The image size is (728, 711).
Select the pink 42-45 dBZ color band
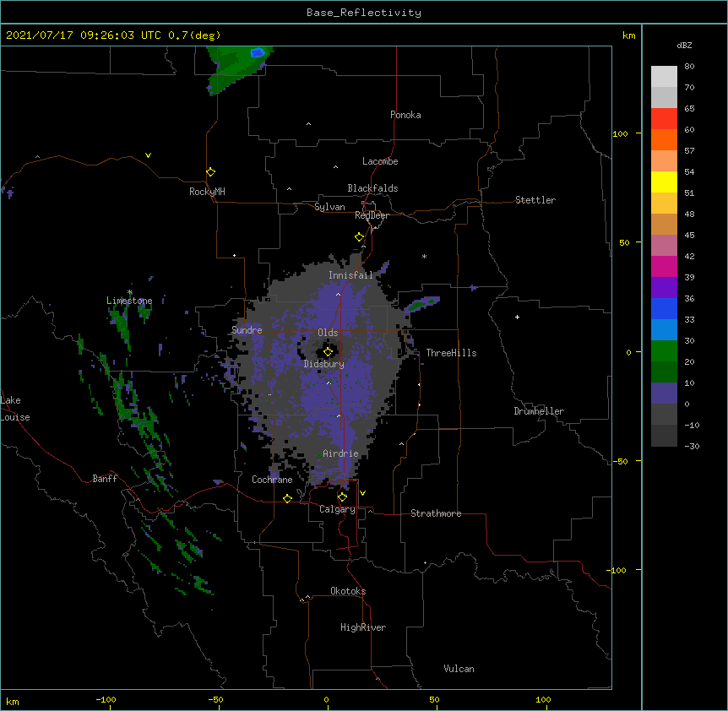coord(664,246)
